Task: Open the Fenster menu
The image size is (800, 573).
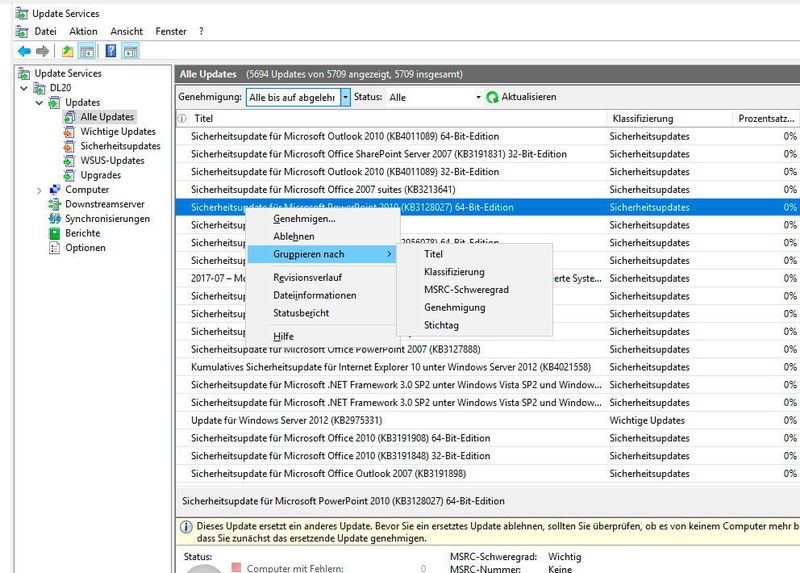Action: click(171, 32)
